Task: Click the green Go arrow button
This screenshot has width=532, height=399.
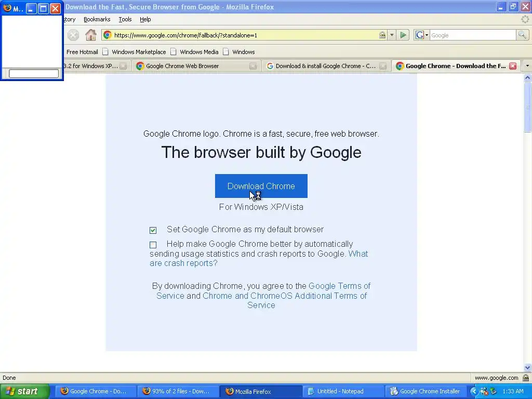Action: click(403, 35)
